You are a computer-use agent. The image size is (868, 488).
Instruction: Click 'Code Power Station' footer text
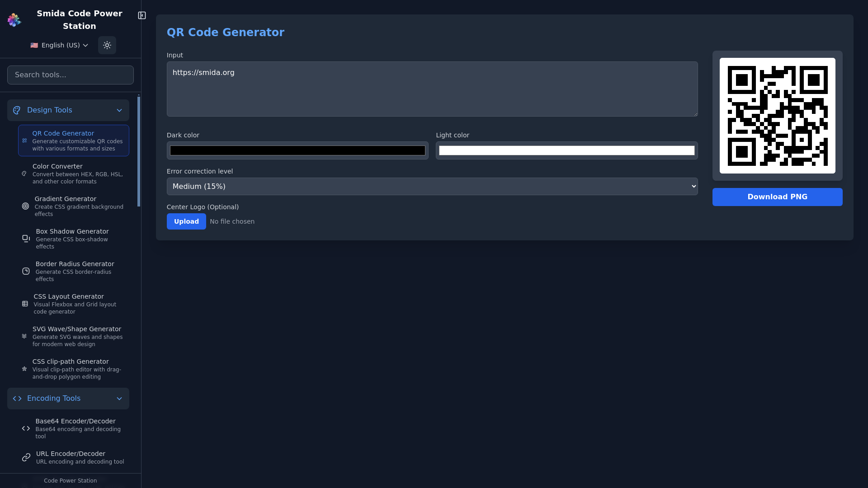(x=71, y=481)
